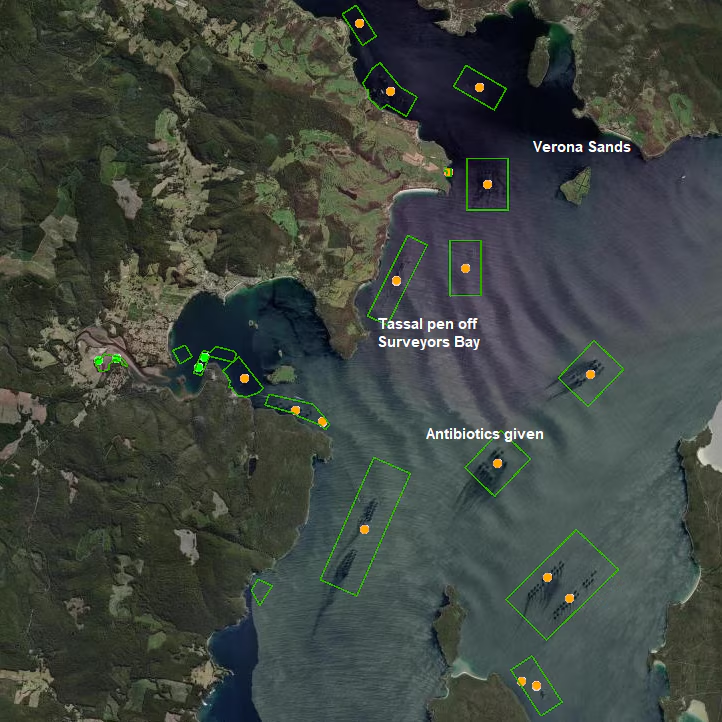Select orange marker in elongated pen above Tassal label
The width and height of the screenshot is (722, 722).
[396, 281]
